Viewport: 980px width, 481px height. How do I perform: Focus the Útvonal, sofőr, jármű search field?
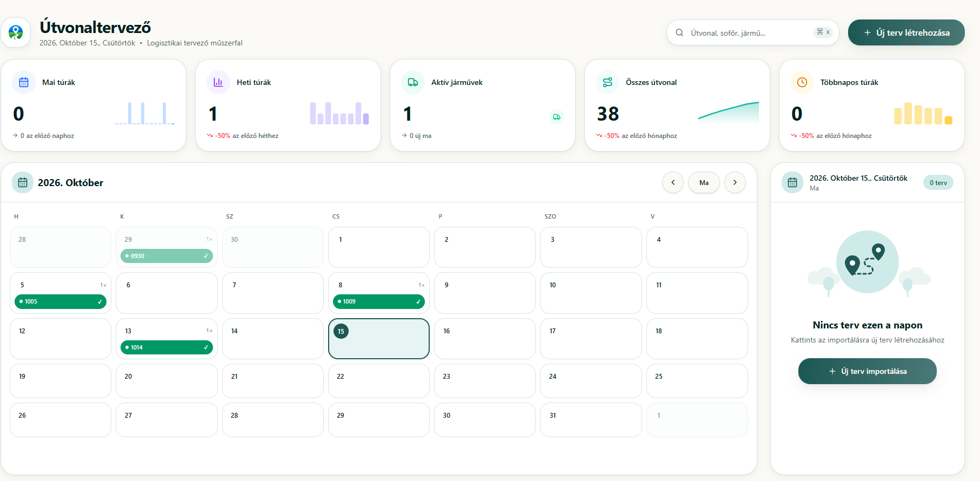(x=752, y=32)
